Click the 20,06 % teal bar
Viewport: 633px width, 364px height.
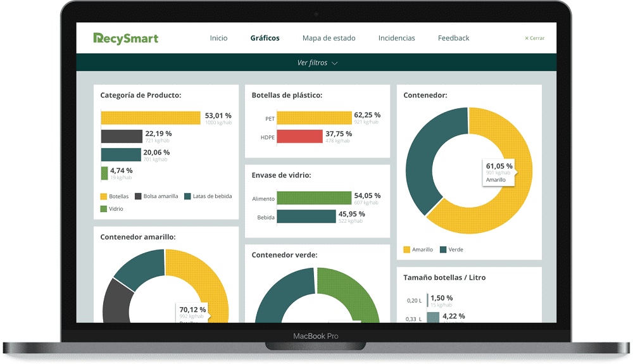click(x=121, y=154)
